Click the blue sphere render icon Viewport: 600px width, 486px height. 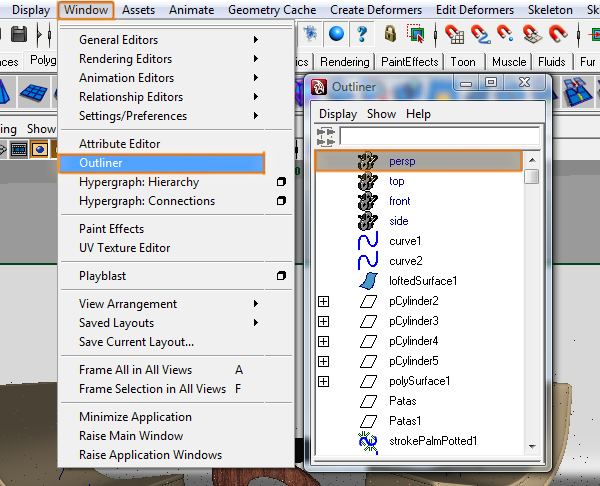336,34
